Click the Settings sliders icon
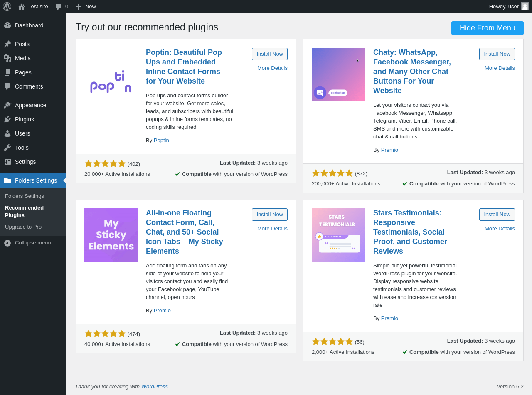The image size is (532, 395). tap(7, 162)
